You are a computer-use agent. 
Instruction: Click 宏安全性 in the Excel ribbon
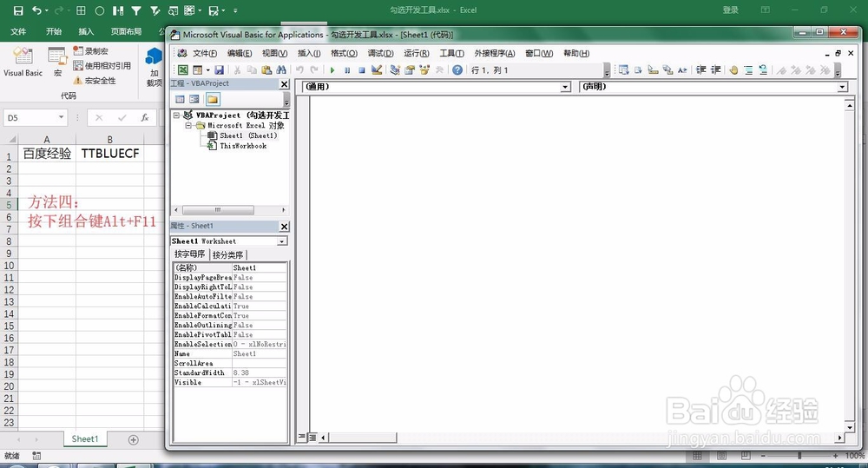click(x=95, y=81)
